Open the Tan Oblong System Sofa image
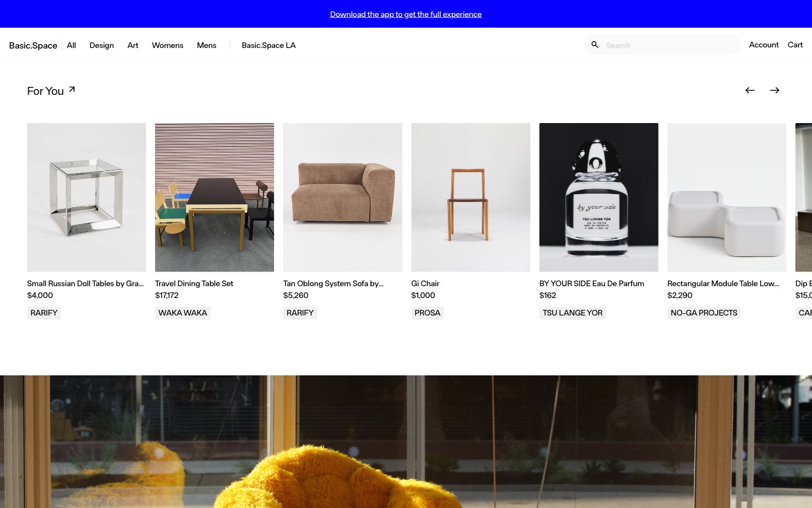Image resolution: width=812 pixels, height=508 pixels. pyautogui.click(x=342, y=198)
